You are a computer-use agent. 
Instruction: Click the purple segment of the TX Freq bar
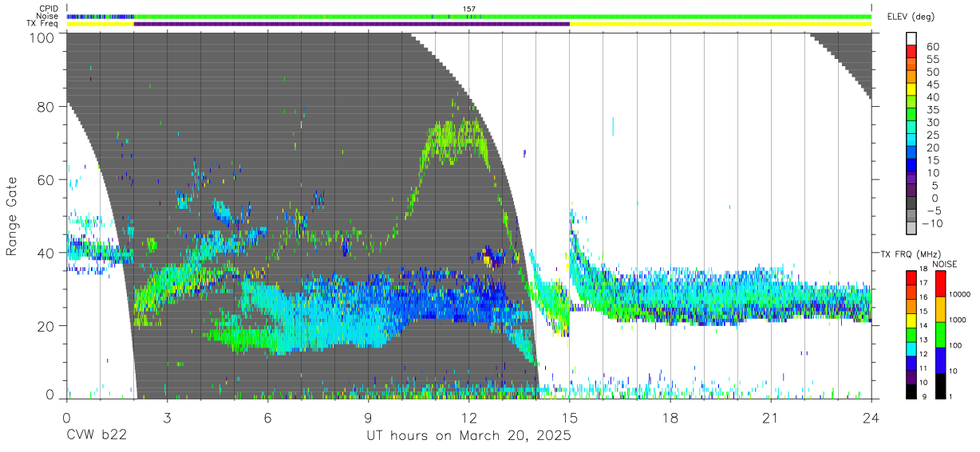tap(352, 24)
